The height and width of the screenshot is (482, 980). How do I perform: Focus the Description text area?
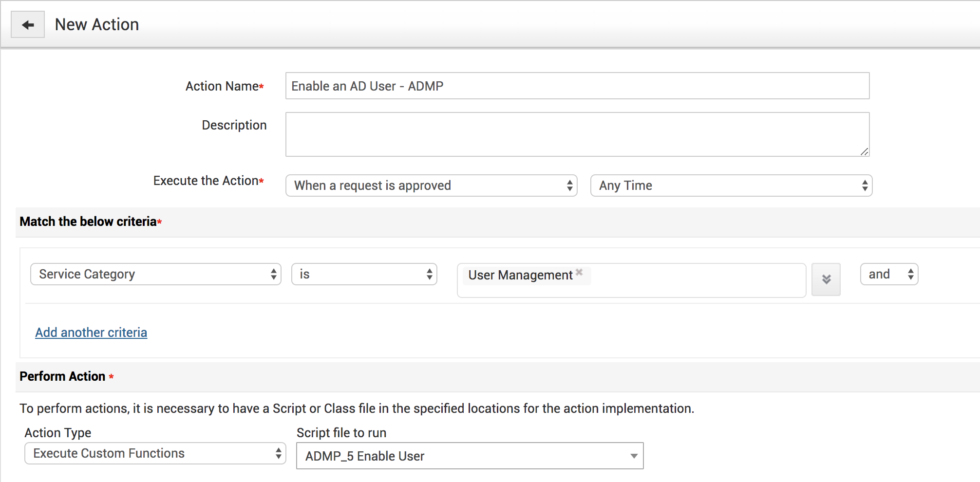coord(577,134)
